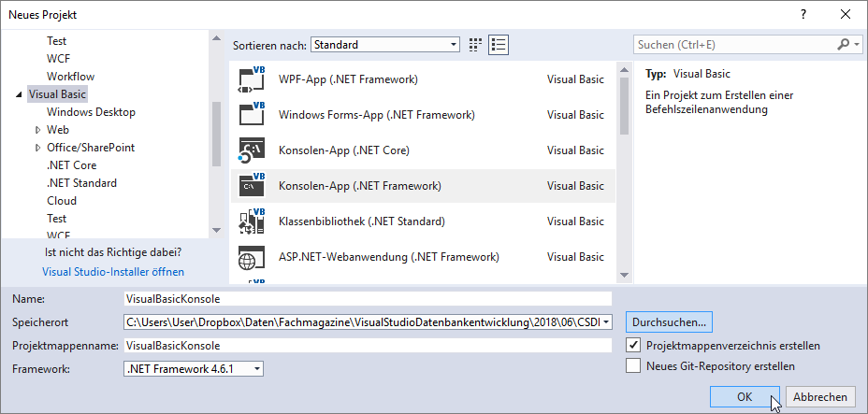Click the Konsolen-App (.NET Framework) icon
The image size is (868, 414).
(x=252, y=186)
